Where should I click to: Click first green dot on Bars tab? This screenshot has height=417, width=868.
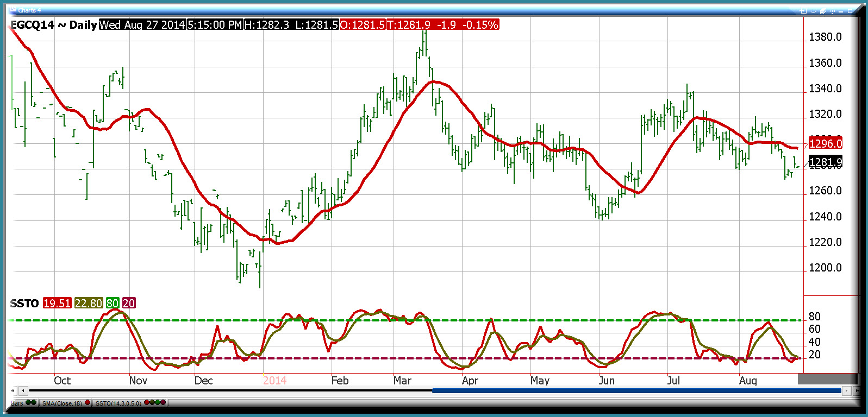(29, 403)
